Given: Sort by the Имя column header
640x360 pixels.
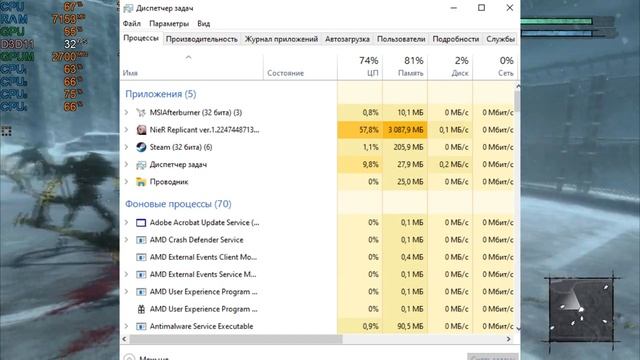Looking at the screenshot, I should pyautogui.click(x=192, y=67).
